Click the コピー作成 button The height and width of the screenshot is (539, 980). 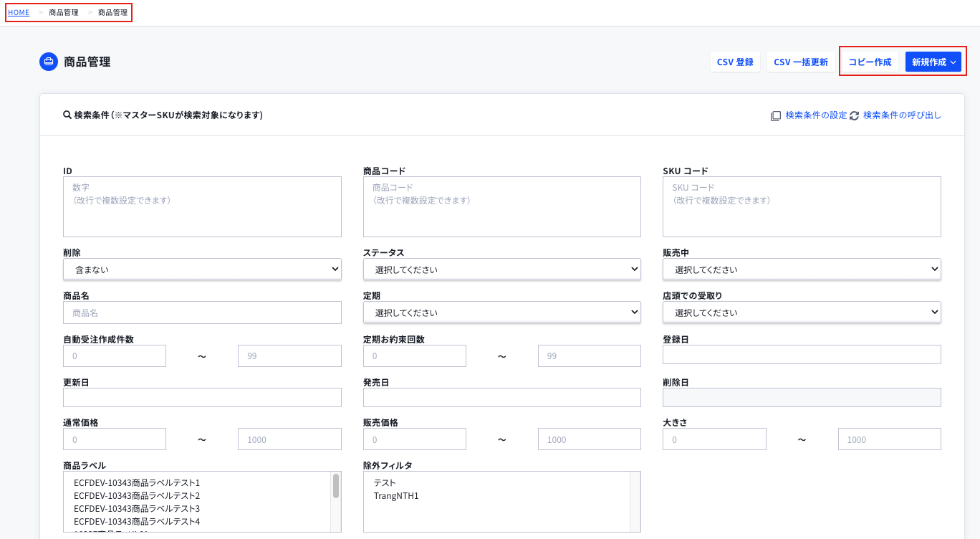click(x=870, y=62)
